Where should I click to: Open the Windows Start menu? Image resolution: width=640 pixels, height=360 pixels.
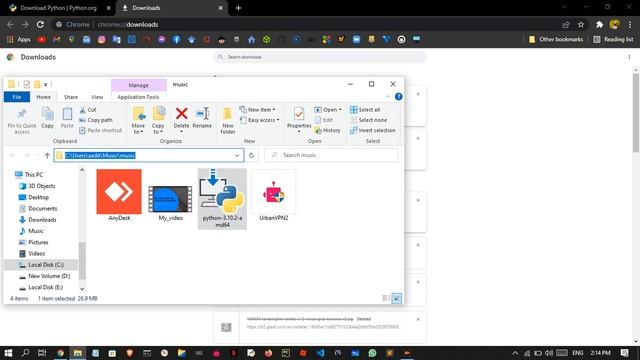pos(8,353)
